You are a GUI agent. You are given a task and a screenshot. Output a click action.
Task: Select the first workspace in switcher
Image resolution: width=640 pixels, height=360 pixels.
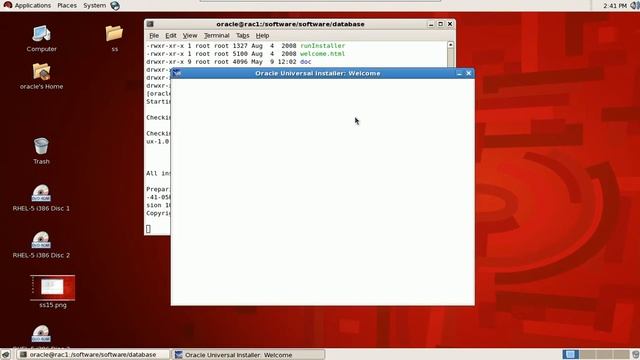[570, 354]
